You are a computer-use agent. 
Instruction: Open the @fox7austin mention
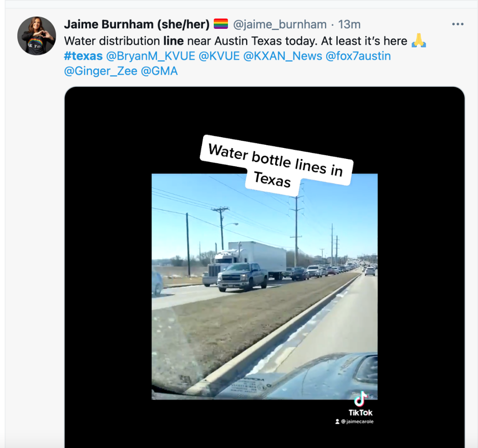(x=358, y=56)
